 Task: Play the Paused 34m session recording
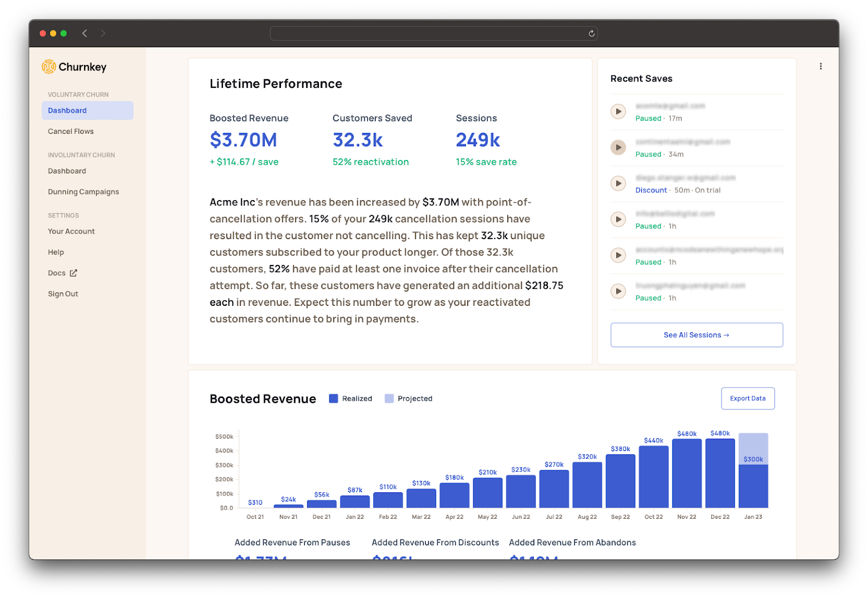[618, 147]
